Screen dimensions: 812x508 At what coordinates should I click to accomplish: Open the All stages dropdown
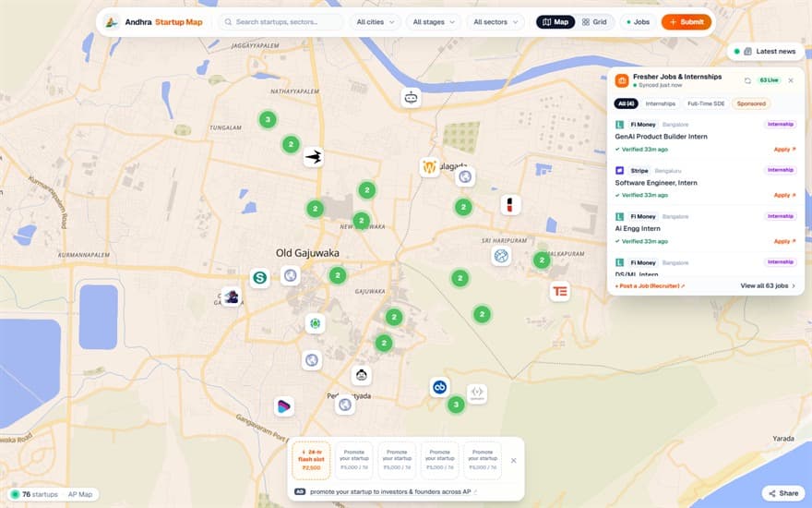434,22
